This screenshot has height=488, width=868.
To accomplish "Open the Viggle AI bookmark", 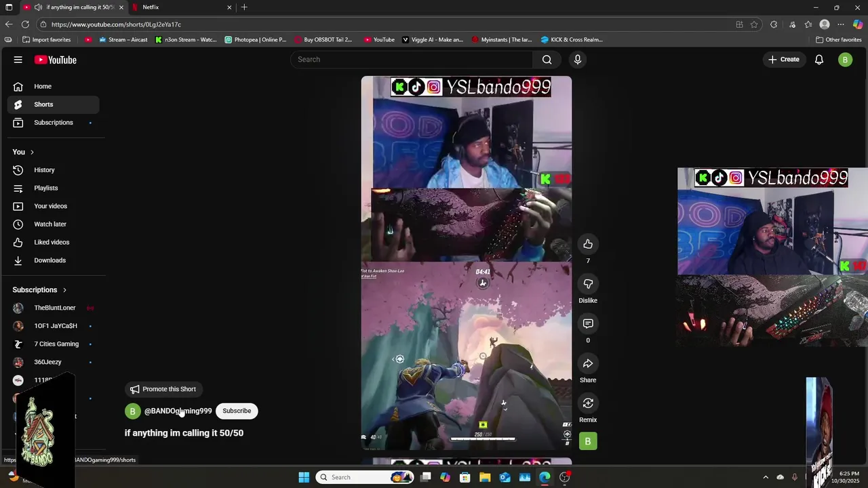I will point(432,40).
